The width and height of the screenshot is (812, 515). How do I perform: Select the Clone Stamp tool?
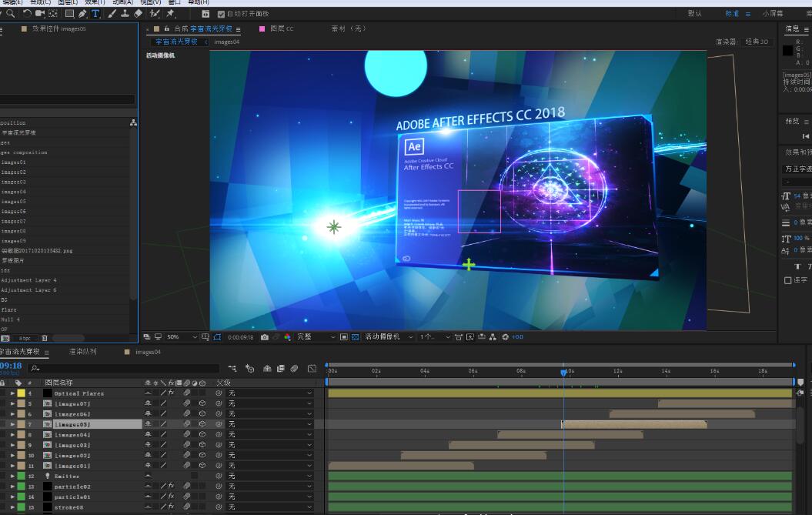125,13
